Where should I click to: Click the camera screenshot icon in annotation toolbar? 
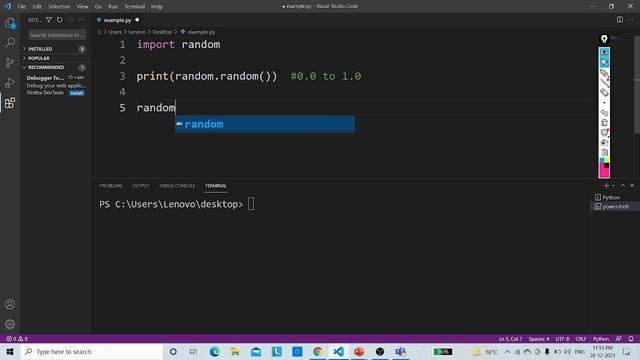[604, 142]
